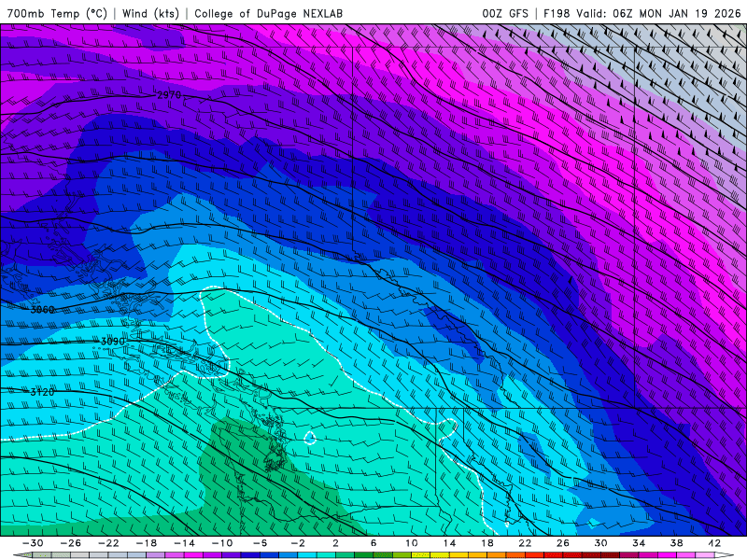
Task: Click the 30 colorbar scale value
Action: (600, 543)
